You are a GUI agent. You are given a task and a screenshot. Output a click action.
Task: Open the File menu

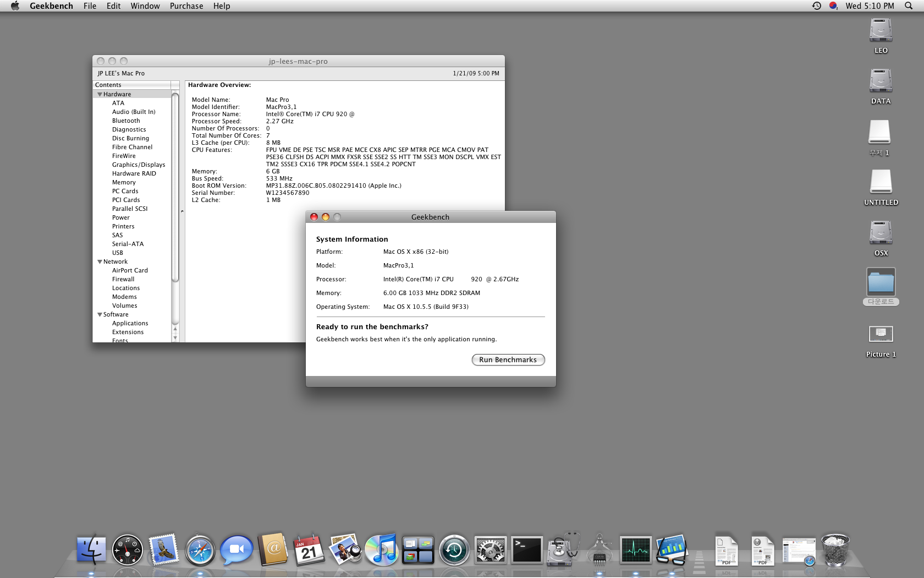[x=90, y=6]
